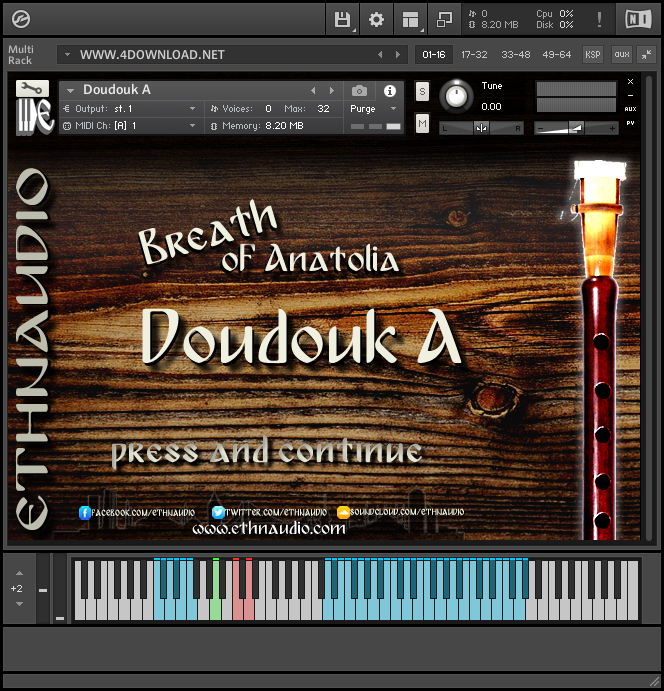The image size is (664, 691).
Task: Solo the Doudouk A instrument
Action: (422, 92)
